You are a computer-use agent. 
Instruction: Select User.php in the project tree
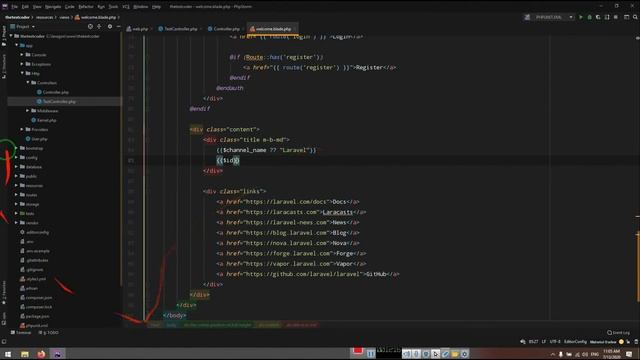pyautogui.click(x=39, y=139)
